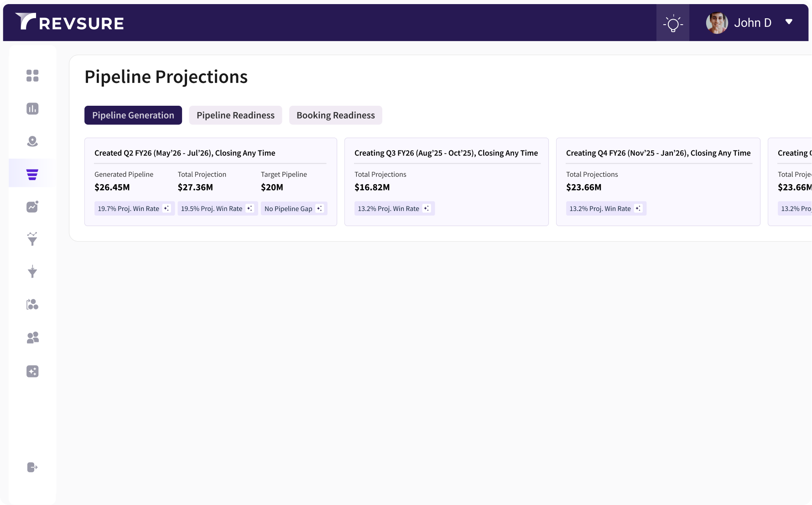Viewport: 812px width, 505px height.
Task: Click 13.2% Proj. Win Rate chip in Q3 card
Action: point(395,208)
